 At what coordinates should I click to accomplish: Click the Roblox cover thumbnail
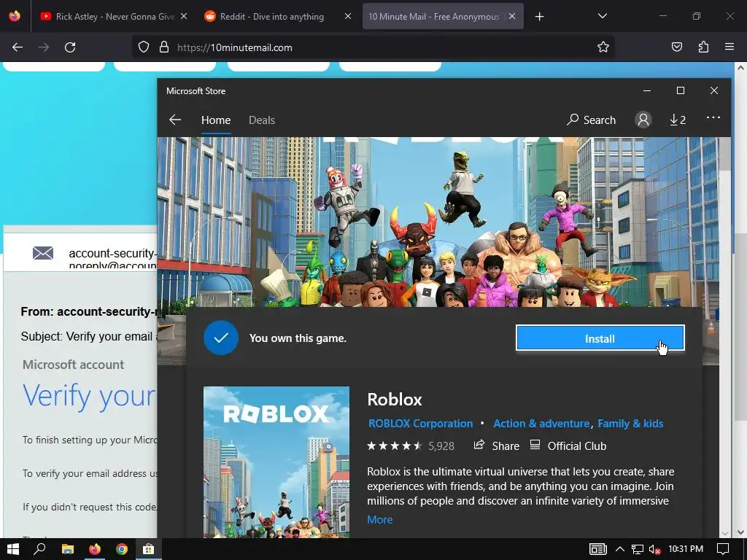tap(276, 462)
